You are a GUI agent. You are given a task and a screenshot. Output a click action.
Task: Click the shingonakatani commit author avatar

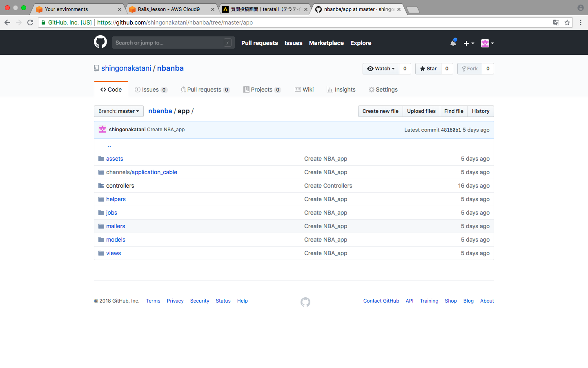point(102,130)
